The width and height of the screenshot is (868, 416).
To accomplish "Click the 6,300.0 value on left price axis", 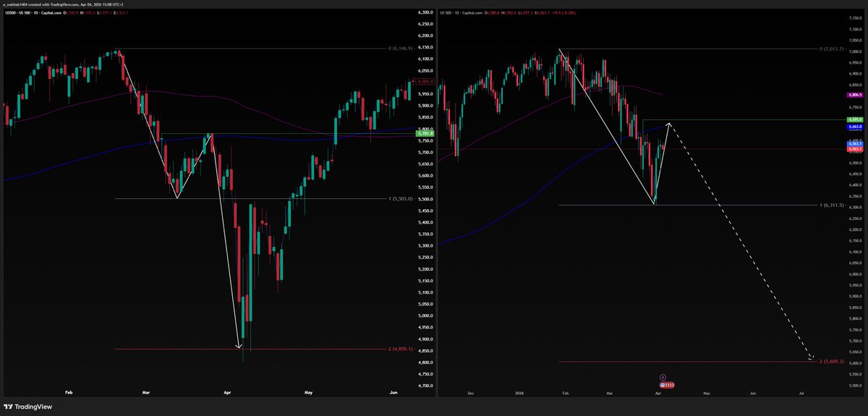I will tap(425, 12).
